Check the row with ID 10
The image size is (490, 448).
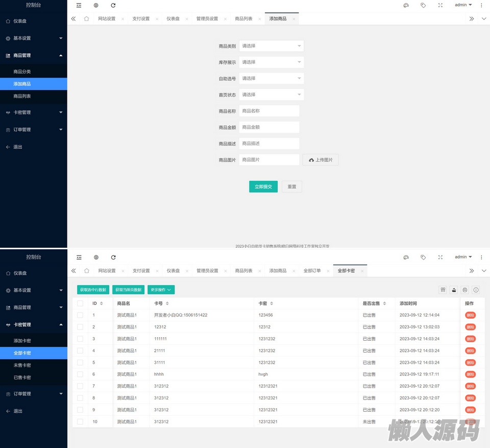(x=80, y=422)
